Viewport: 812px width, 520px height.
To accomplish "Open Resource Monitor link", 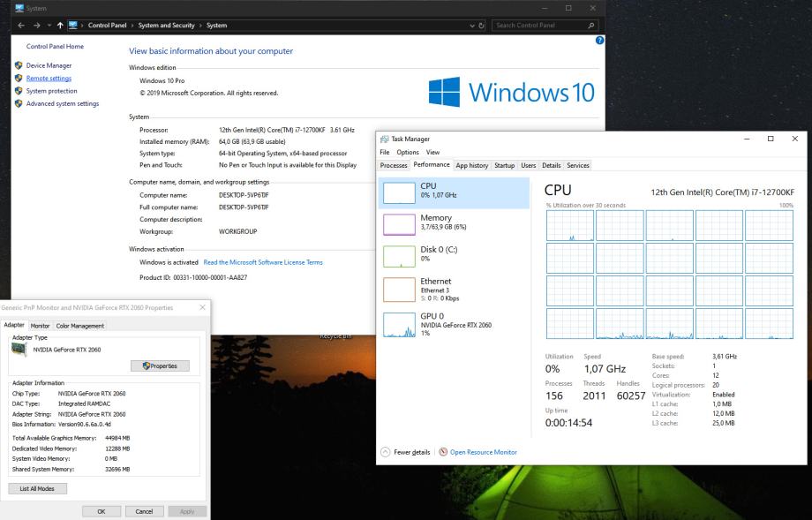I will (x=483, y=452).
